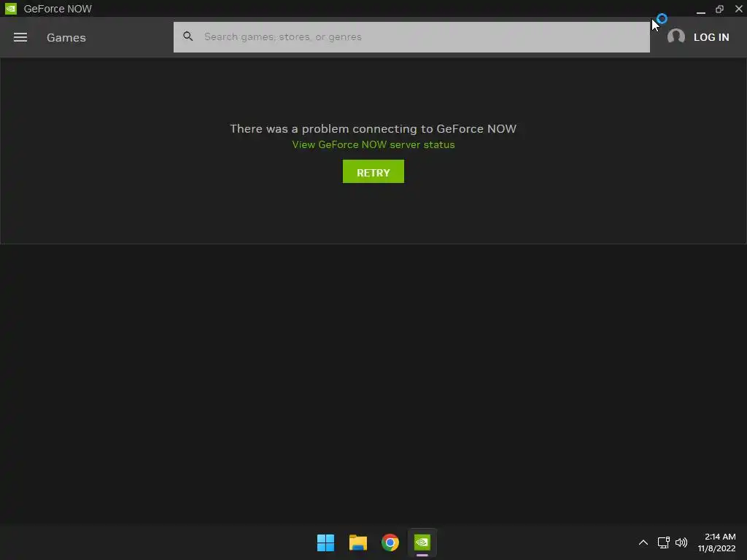Click the green RETRY button

[373, 171]
